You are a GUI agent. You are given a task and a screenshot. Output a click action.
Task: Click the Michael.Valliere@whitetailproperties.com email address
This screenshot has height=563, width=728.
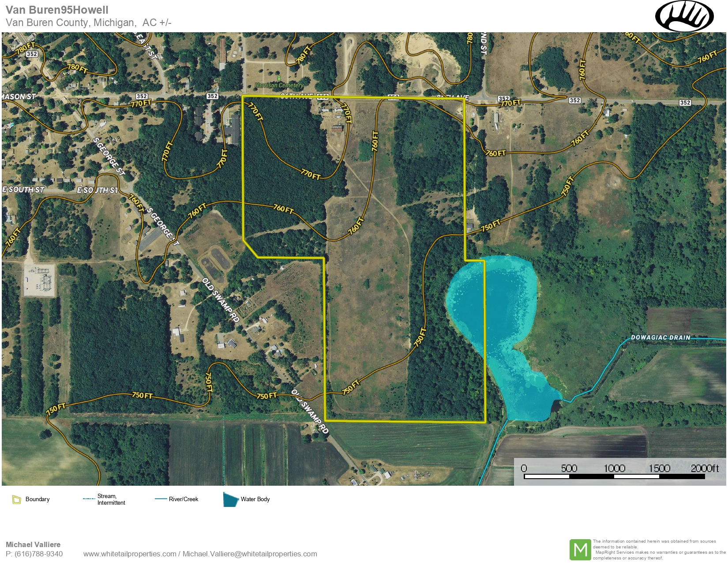coord(250,554)
